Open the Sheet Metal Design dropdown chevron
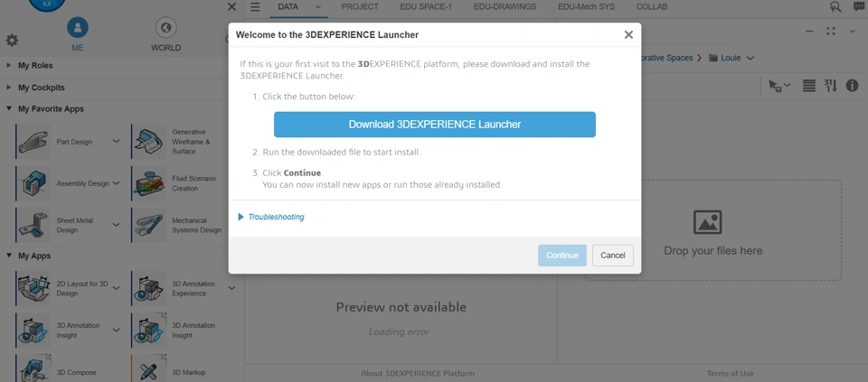 point(117,225)
